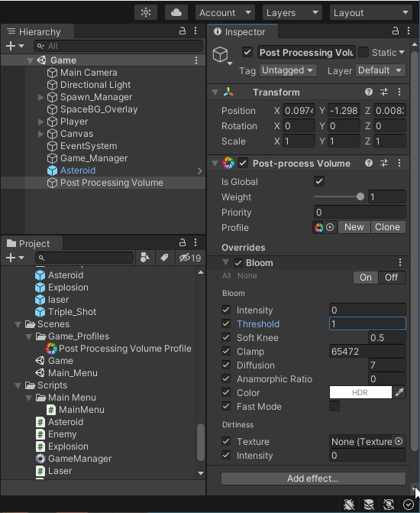Collapse the Bloom override section
The width and height of the screenshot is (420, 513).
pos(225,262)
